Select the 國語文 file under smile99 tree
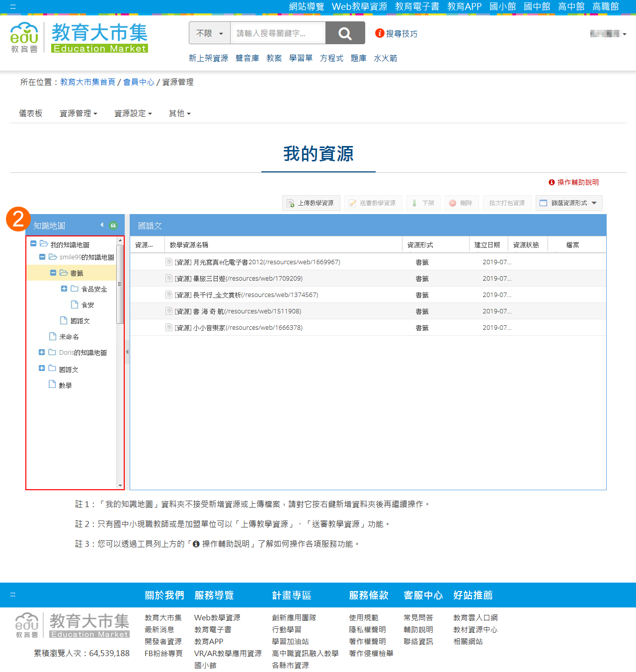Viewport: 636px width, 672px height. tap(80, 321)
